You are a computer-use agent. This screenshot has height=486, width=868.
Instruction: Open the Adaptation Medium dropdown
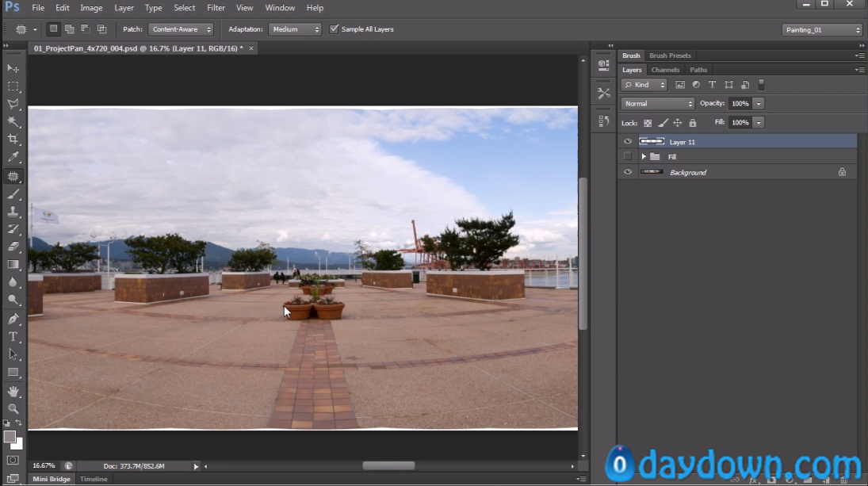click(x=295, y=29)
